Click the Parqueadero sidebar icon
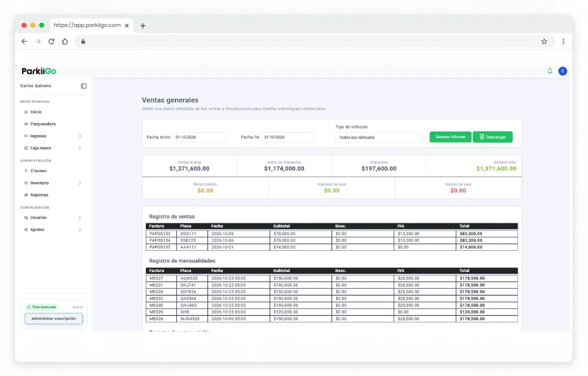 (26, 124)
